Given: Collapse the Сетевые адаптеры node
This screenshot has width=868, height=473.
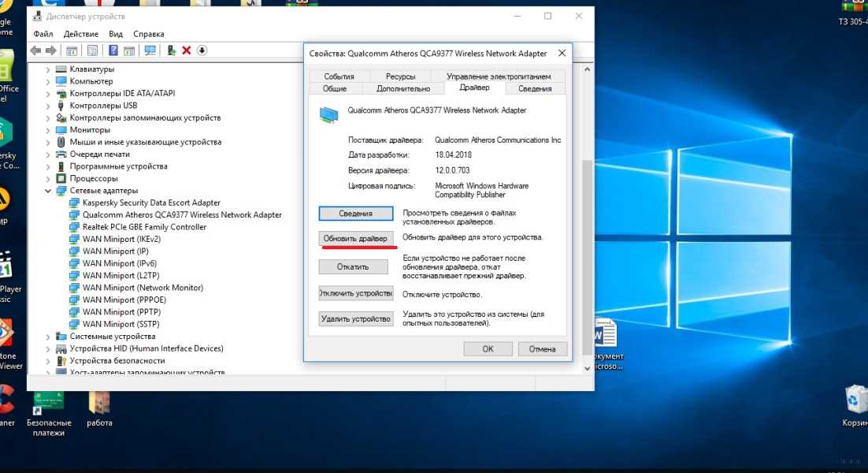Looking at the screenshot, I should tap(47, 191).
